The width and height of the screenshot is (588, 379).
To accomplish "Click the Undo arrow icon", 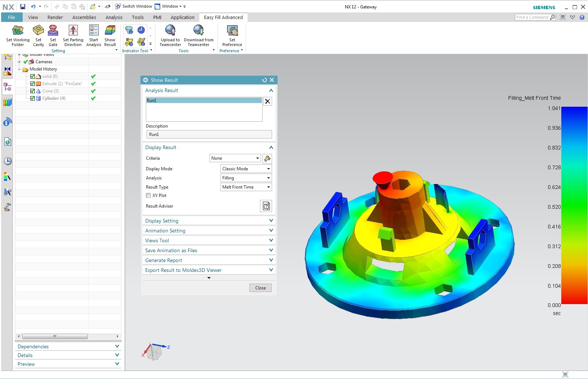I will coord(33,7).
